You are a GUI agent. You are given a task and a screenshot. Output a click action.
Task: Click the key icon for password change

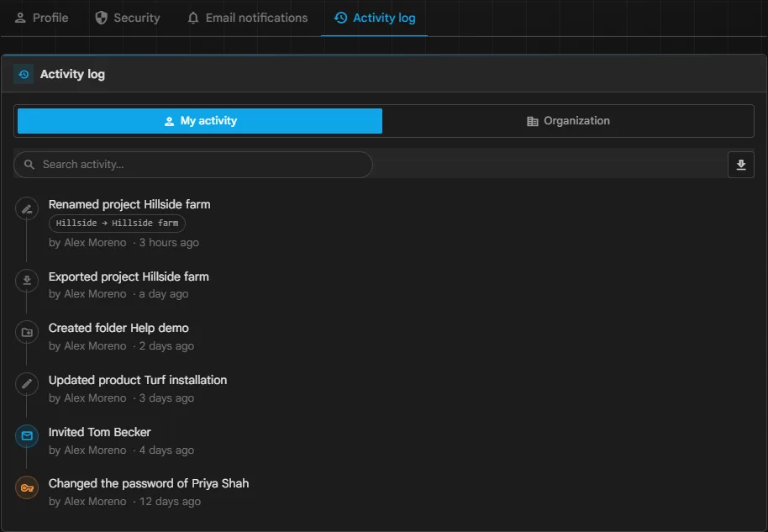[27, 488]
